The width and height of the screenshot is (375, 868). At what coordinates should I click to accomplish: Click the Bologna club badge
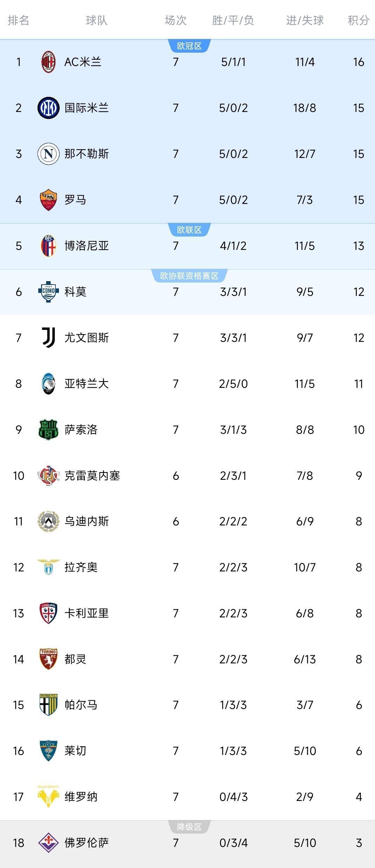(48, 246)
